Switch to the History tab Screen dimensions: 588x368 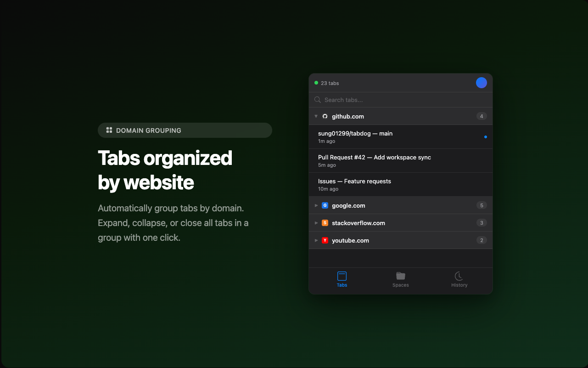(x=459, y=280)
